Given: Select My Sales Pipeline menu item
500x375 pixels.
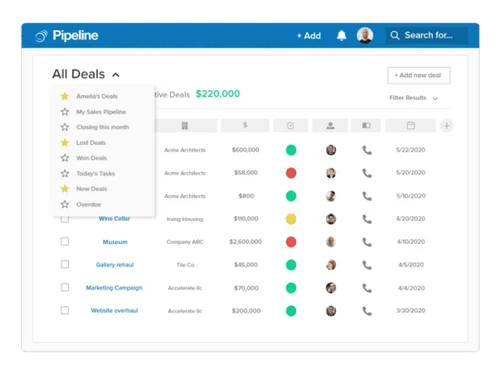Looking at the screenshot, I should 101,112.
